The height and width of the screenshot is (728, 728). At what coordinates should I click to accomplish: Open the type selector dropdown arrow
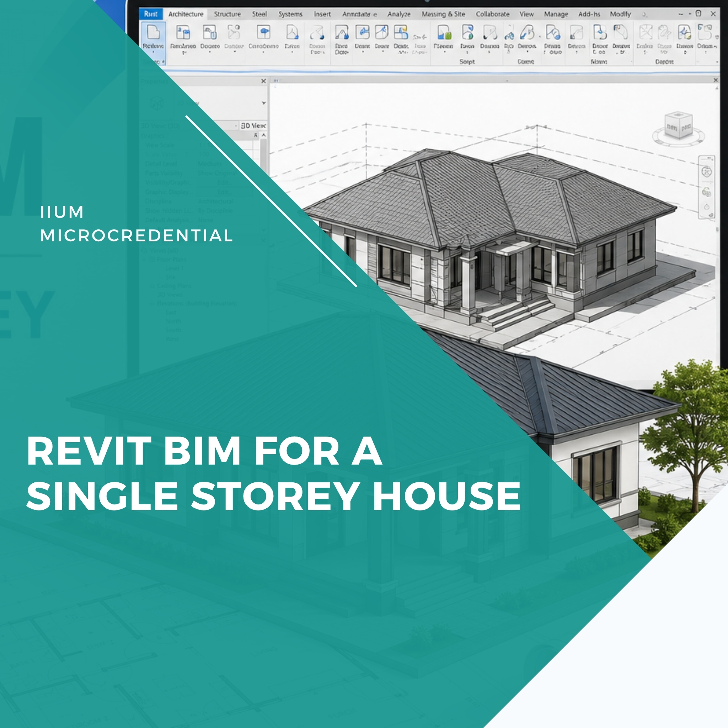tap(263, 103)
